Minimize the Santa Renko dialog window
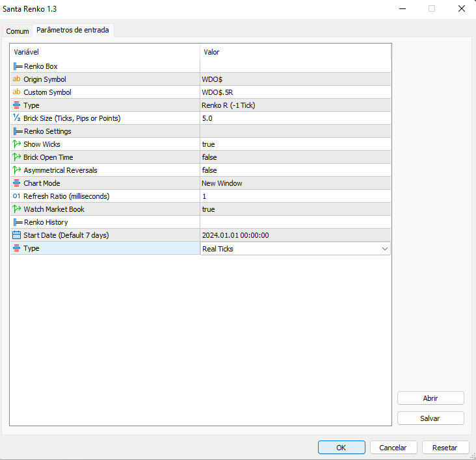Viewport: 476px width, 460px height. point(403,8)
